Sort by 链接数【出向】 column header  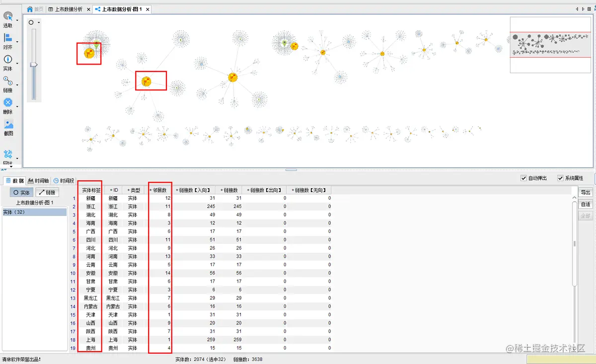coord(265,190)
